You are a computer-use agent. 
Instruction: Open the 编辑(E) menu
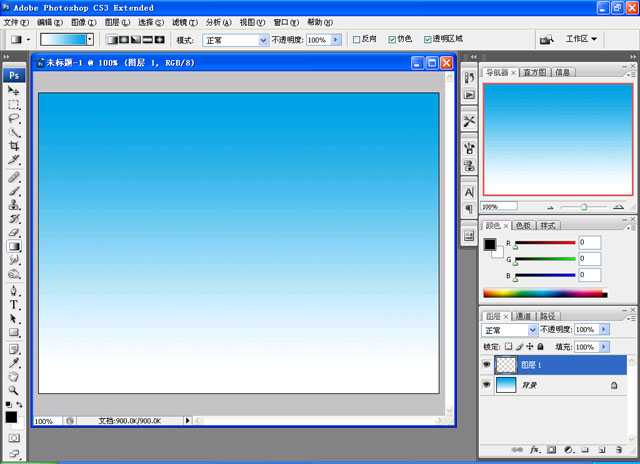50,22
